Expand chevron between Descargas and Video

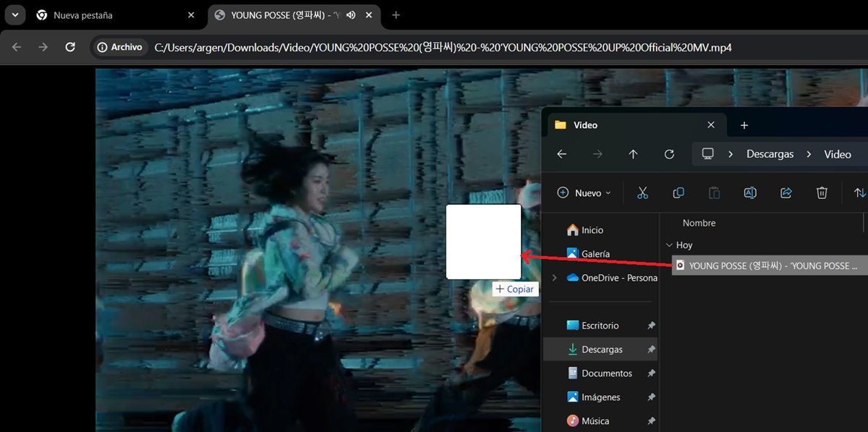coord(809,154)
